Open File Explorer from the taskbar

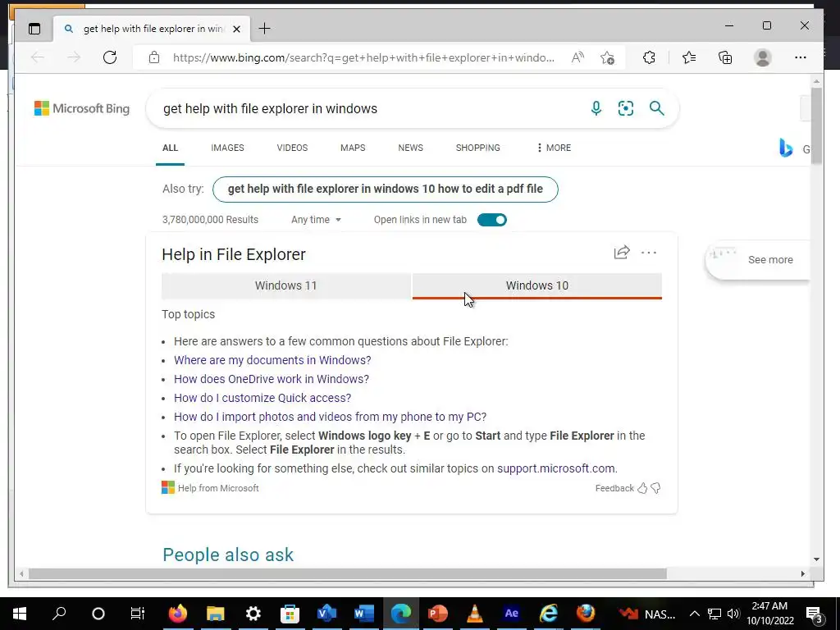tap(216, 614)
